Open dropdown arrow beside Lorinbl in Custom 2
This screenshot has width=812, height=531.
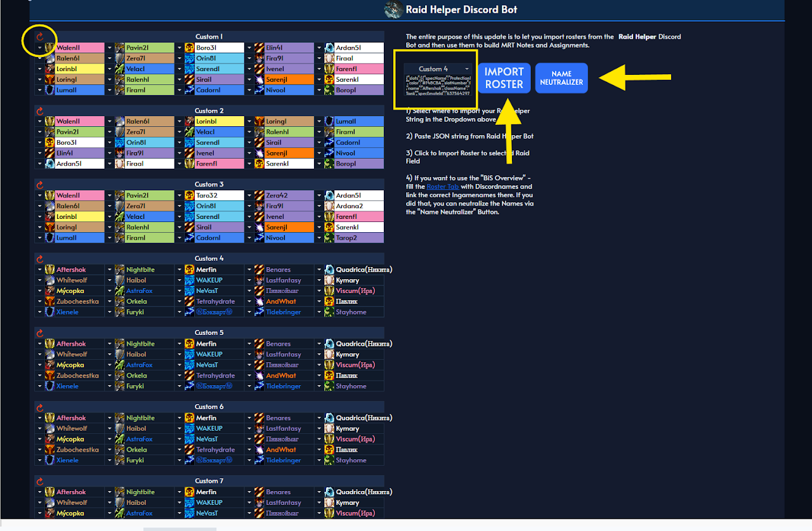point(180,121)
